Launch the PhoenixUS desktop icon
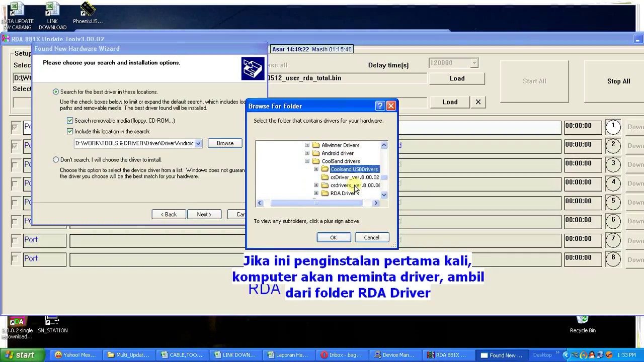This screenshot has height=362, width=644. click(88, 13)
